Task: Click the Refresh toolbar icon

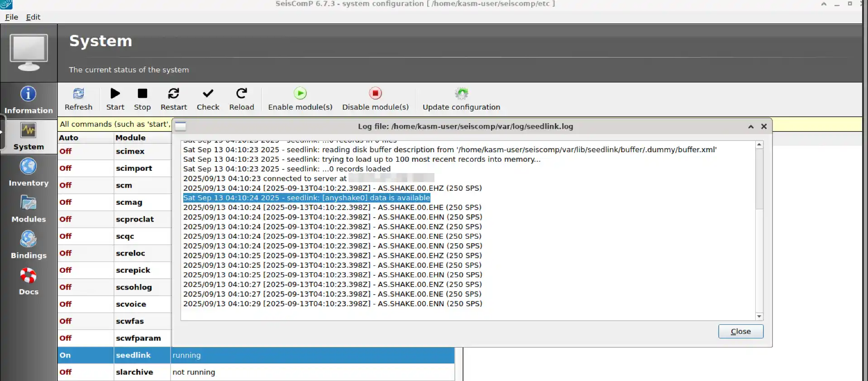Action: point(78,93)
